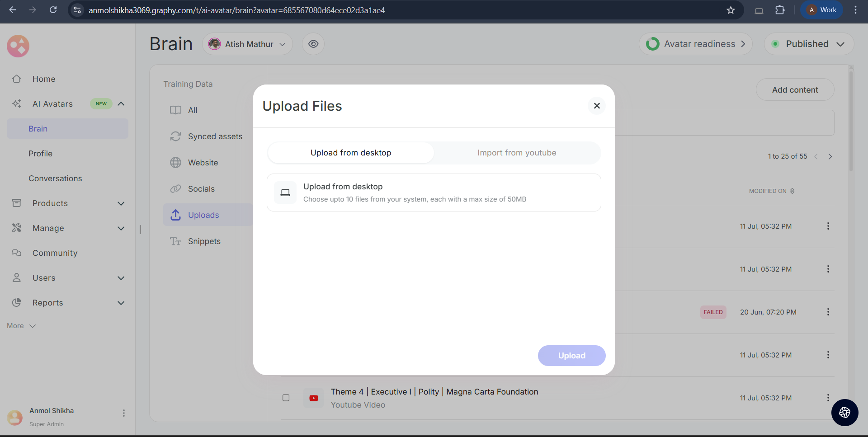Close the Upload Files dialog

click(597, 106)
